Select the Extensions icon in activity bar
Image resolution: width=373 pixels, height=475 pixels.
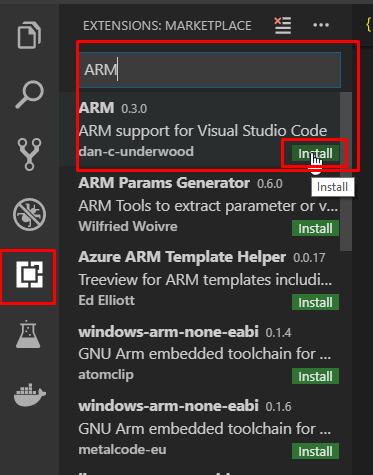tap(29, 274)
